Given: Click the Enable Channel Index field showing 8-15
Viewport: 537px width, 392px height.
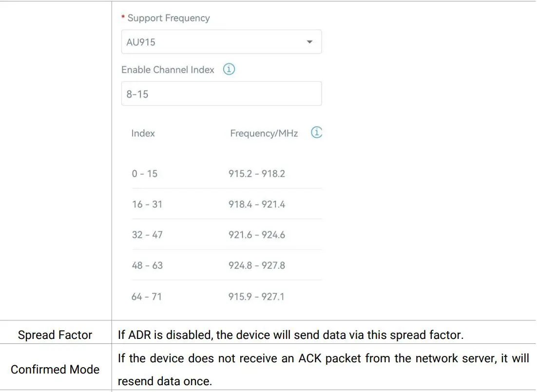Looking at the screenshot, I should point(221,94).
